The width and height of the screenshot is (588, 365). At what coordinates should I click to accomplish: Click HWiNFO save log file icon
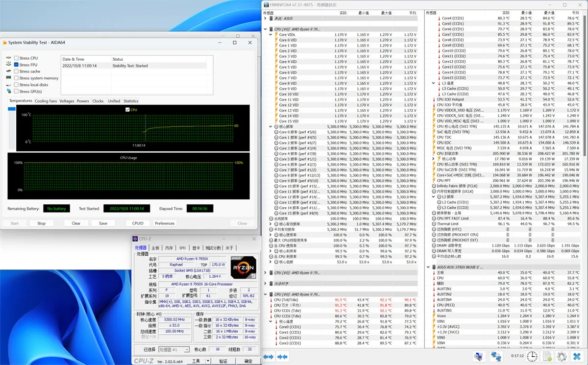[x=547, y=357]
